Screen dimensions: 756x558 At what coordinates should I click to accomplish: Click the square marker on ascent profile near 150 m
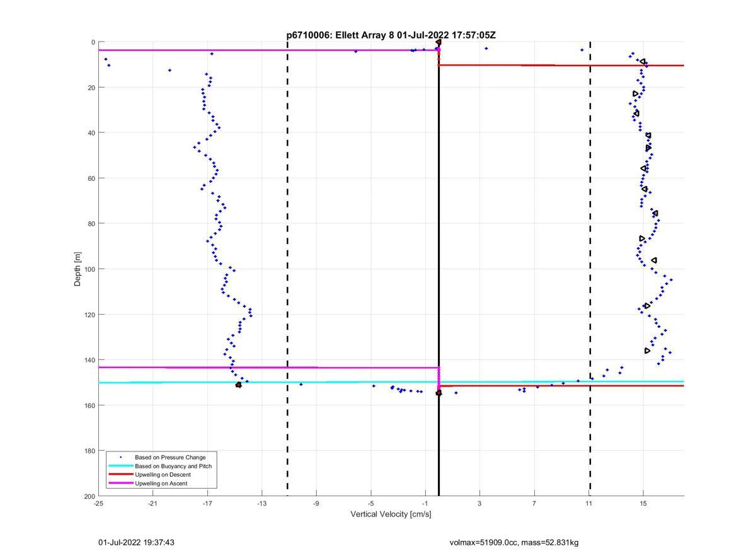point(238,385)
